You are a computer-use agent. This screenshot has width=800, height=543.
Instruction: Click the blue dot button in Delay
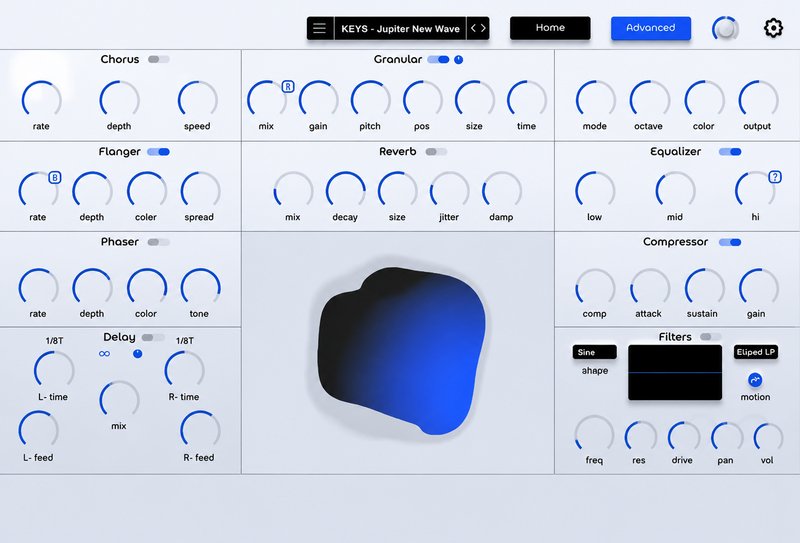click(138, 354)
